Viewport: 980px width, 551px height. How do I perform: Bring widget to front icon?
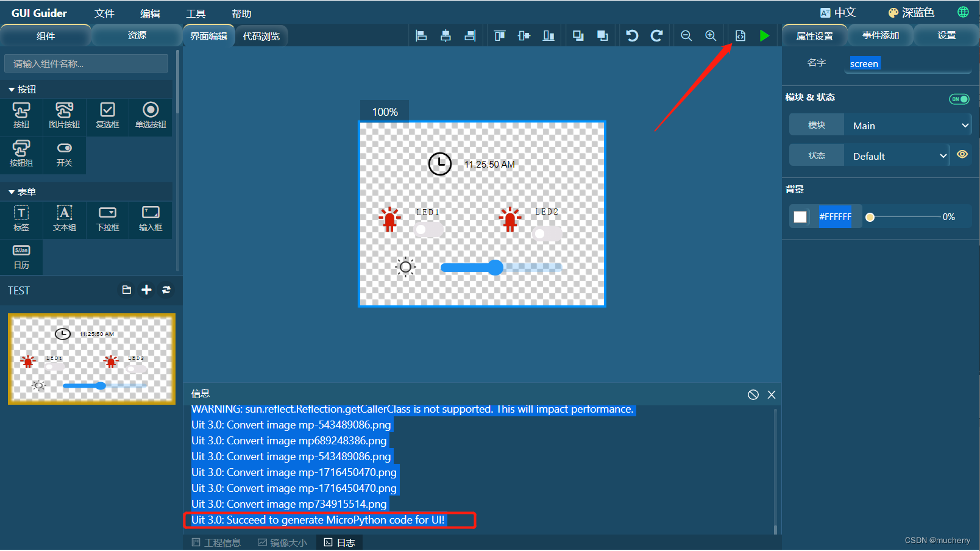[603, 36]
